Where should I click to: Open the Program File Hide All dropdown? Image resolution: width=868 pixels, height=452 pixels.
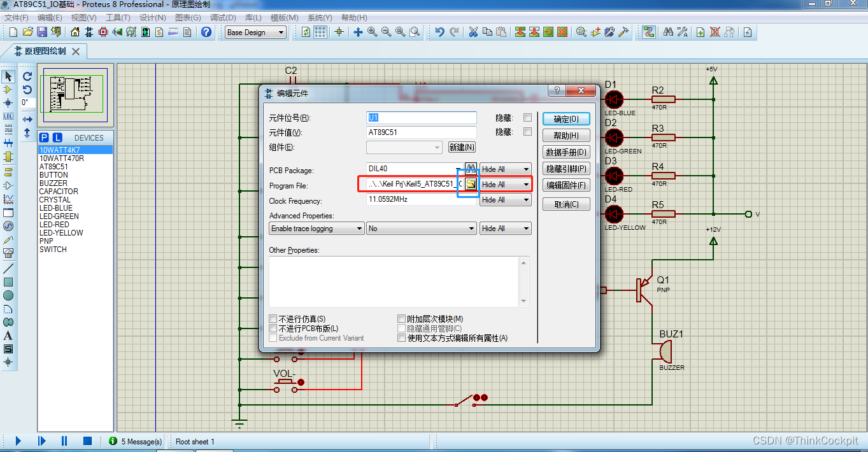[506, 185]
